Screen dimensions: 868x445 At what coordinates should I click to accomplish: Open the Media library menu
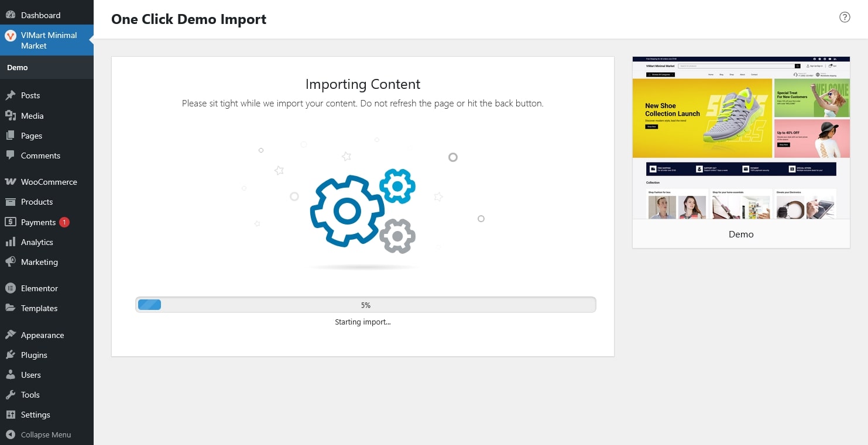click(x=32, y=116)
